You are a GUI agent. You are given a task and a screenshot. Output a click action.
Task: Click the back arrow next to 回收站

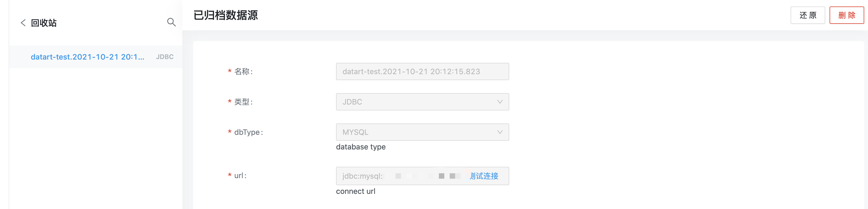pyautogui.click(x=23, y=22)
